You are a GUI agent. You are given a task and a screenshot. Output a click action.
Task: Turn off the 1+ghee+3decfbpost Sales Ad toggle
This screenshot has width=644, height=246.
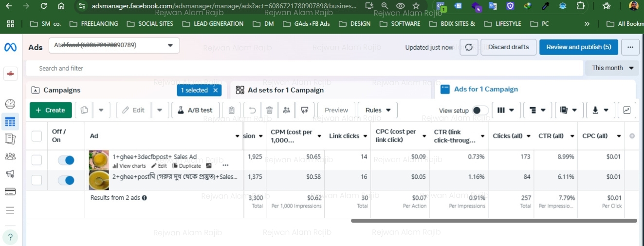tap(66, 160)
